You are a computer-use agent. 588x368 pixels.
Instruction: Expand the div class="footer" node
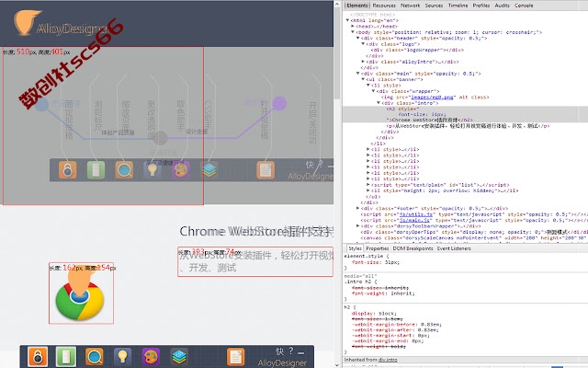(x=357, y=208)
